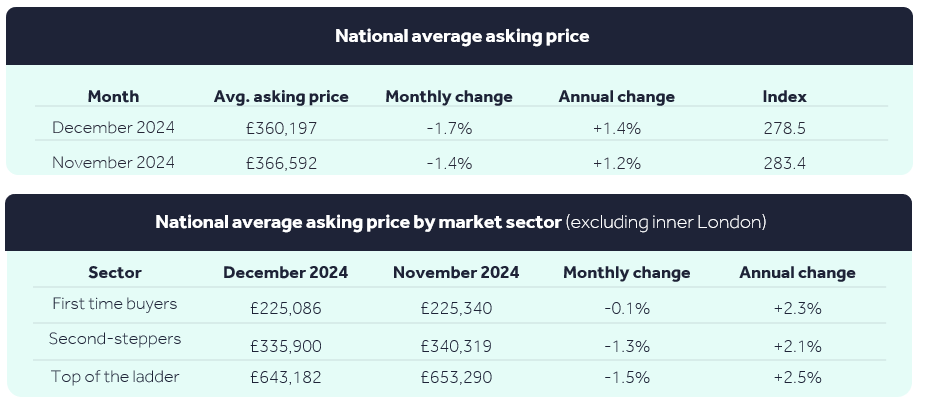The width and height of the screenshot is (925, 398).
Task: Click the £360,197 asking price value
Action: click(281, 128)
